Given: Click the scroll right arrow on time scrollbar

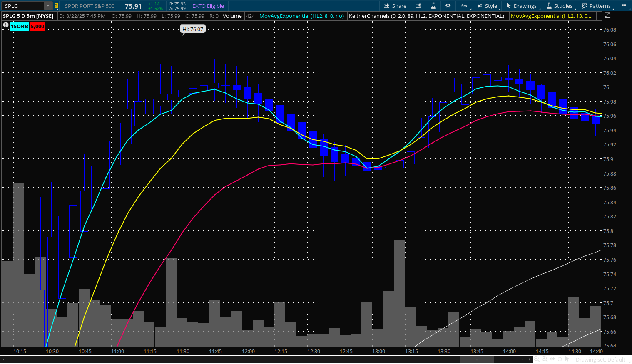Looking at the screenshot, I should point(530,359).
